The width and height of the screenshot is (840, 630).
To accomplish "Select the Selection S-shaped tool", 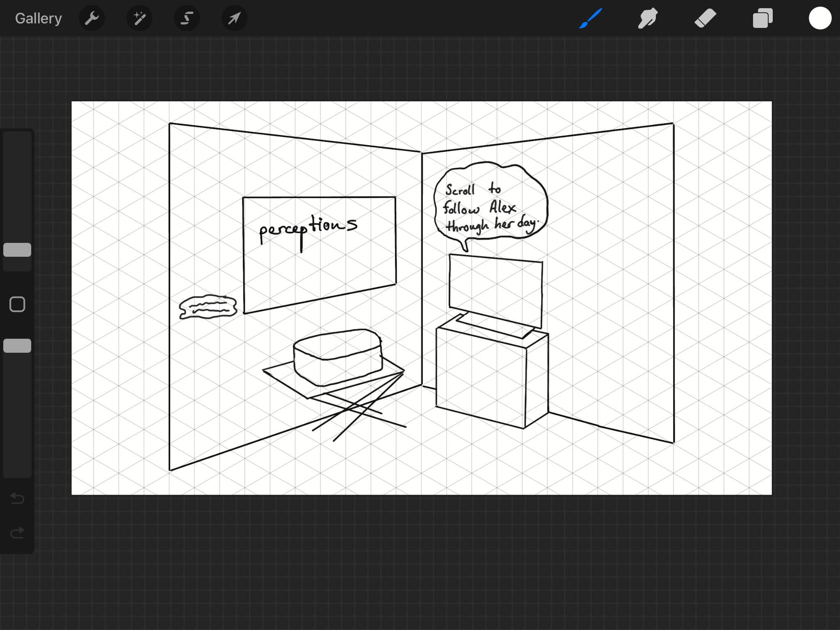I will click(x=187, y=18).
